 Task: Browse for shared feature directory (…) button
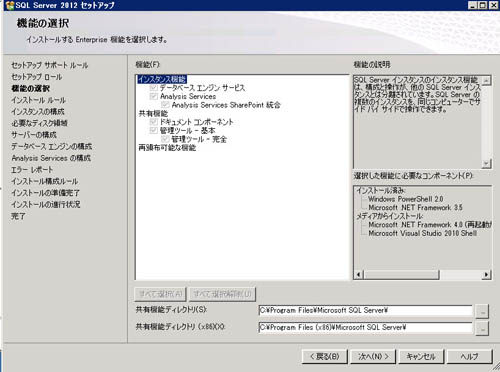click(x=482, y=311)
